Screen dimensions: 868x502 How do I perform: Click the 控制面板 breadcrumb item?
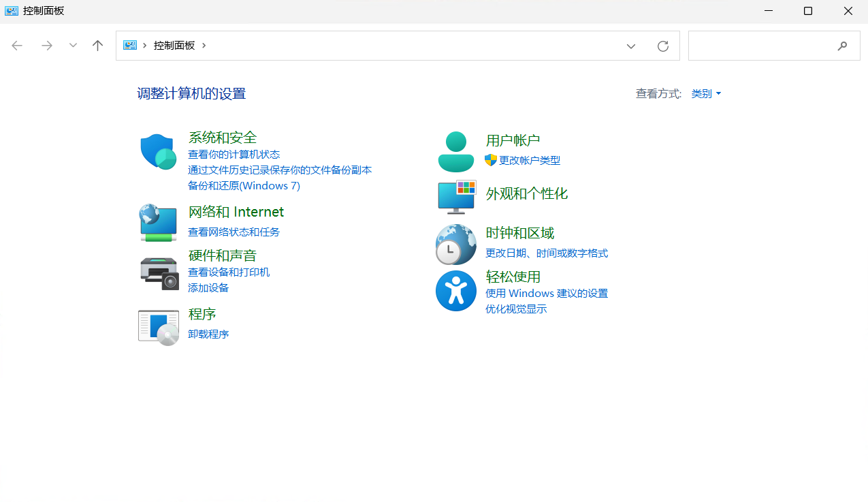(174, 46)
